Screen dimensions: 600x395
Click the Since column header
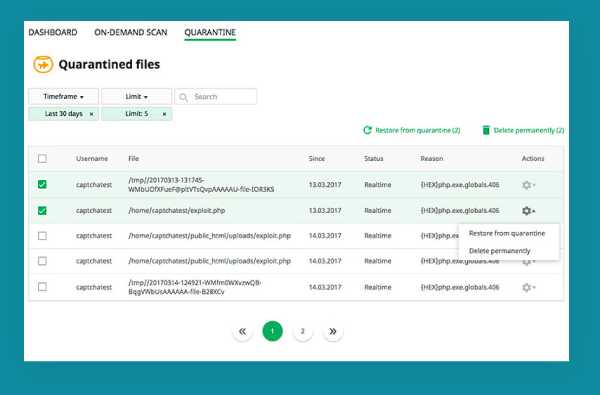click(x=316, y=158)
